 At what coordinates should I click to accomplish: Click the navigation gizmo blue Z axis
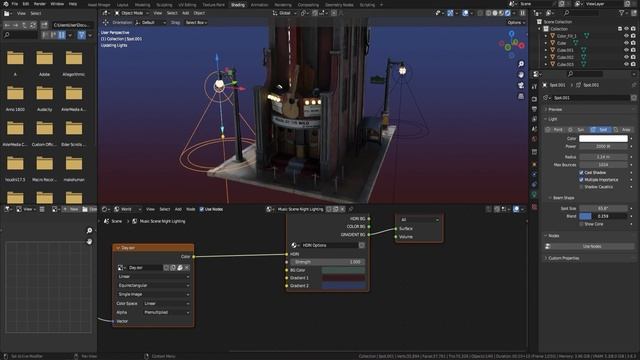[x=511, y=34]
